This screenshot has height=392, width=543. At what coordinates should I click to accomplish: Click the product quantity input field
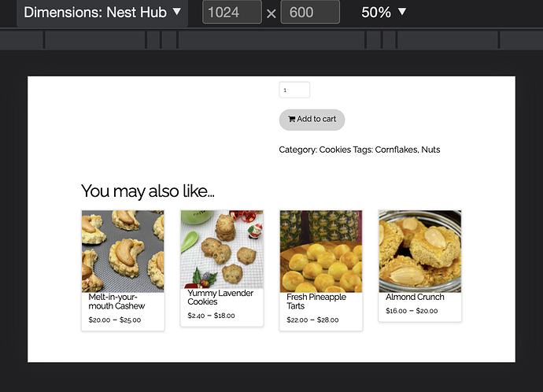[x=294, y=91]
